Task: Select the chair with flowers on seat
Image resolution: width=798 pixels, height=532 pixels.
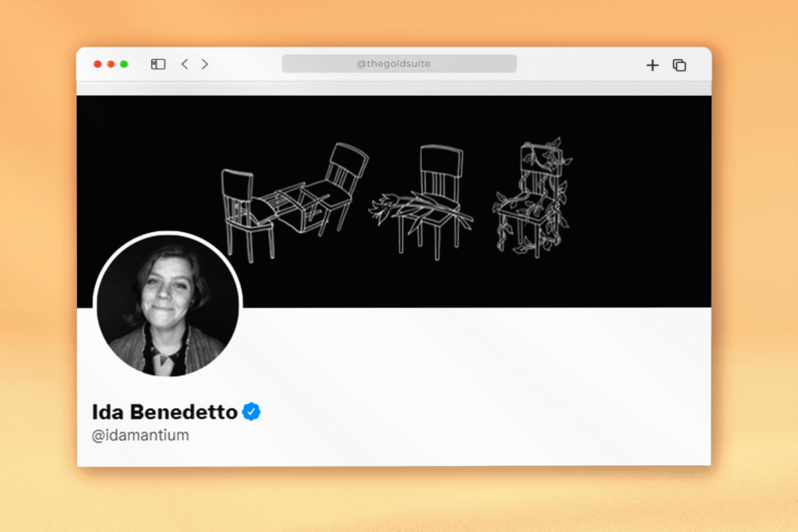Action: (x=422, y=203)
